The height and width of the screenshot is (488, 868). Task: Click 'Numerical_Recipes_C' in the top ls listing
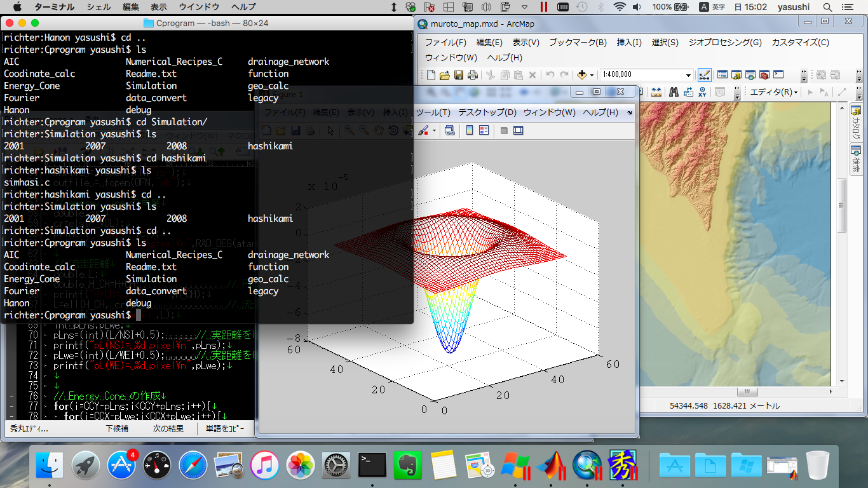[174, 62]
